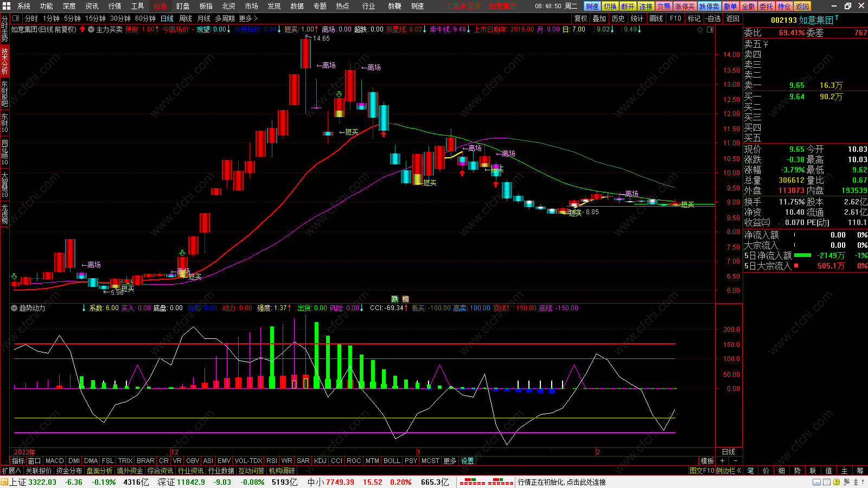Click the red up arrow beside the chart title
The width and height of the screenshot is (868, 488).
82,29
